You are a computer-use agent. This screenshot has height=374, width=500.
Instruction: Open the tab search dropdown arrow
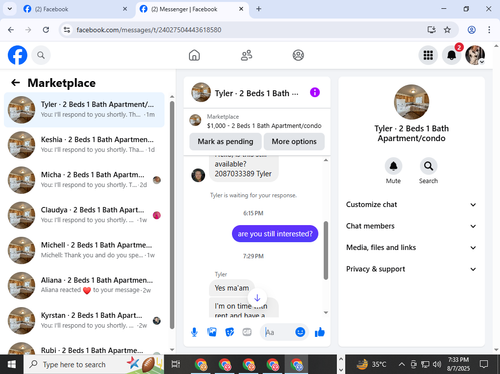click(x=10, y=9)
